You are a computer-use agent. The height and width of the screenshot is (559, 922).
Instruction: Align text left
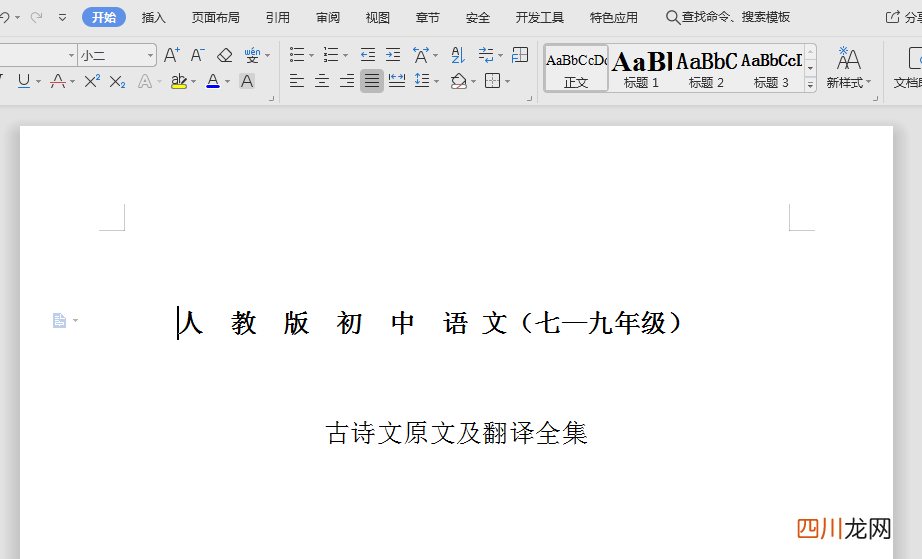297,81
